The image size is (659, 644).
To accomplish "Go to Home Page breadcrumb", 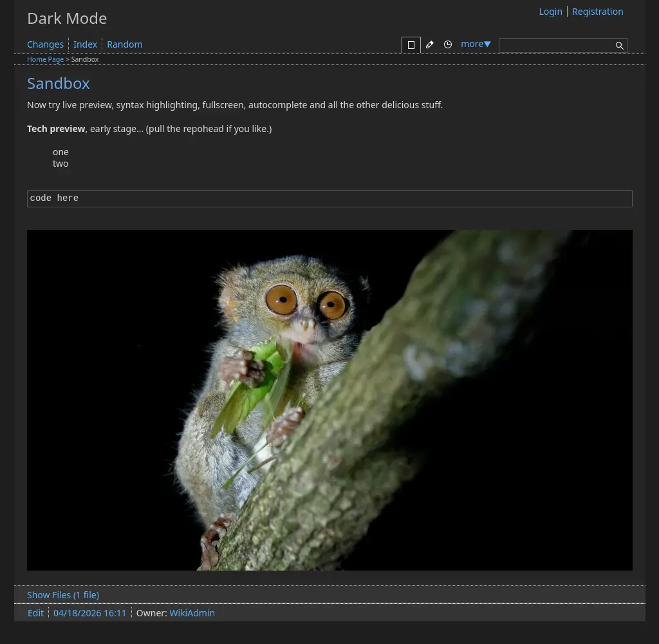I will (45, 59).
